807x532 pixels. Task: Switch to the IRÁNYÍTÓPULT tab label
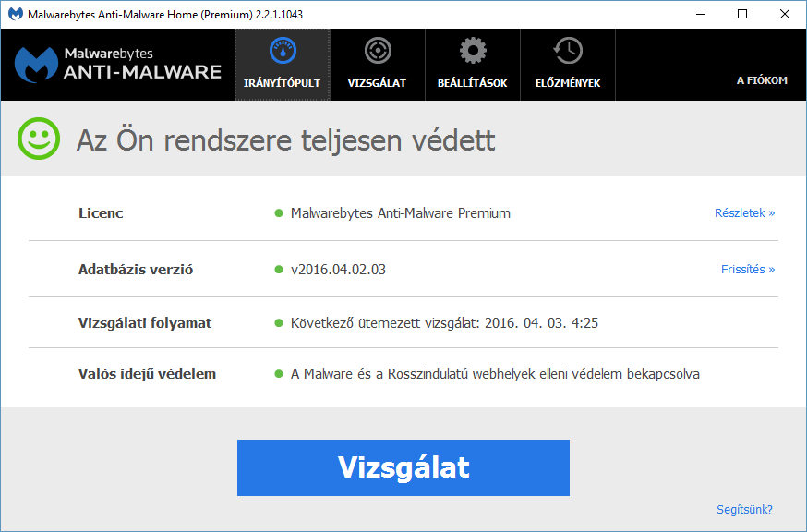282,83
